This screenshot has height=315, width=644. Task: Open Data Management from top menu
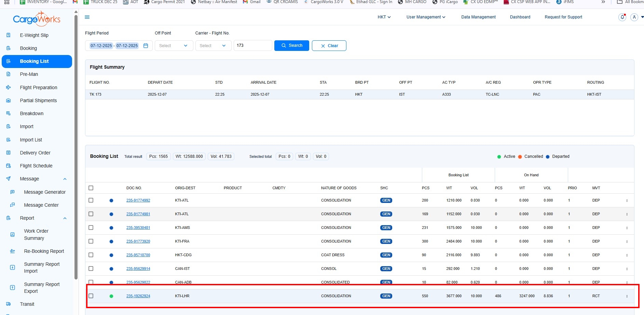pos(478,17)
